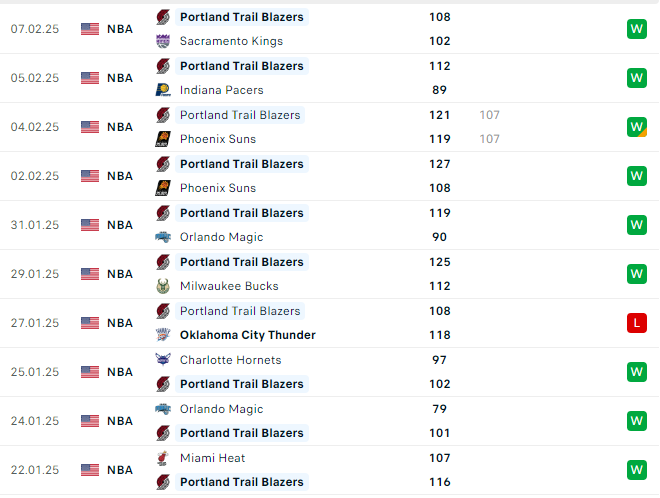Screen dimensions: 660x498
Task: Select the NBA league label for 05.02.25
Action: coord(120,78)
